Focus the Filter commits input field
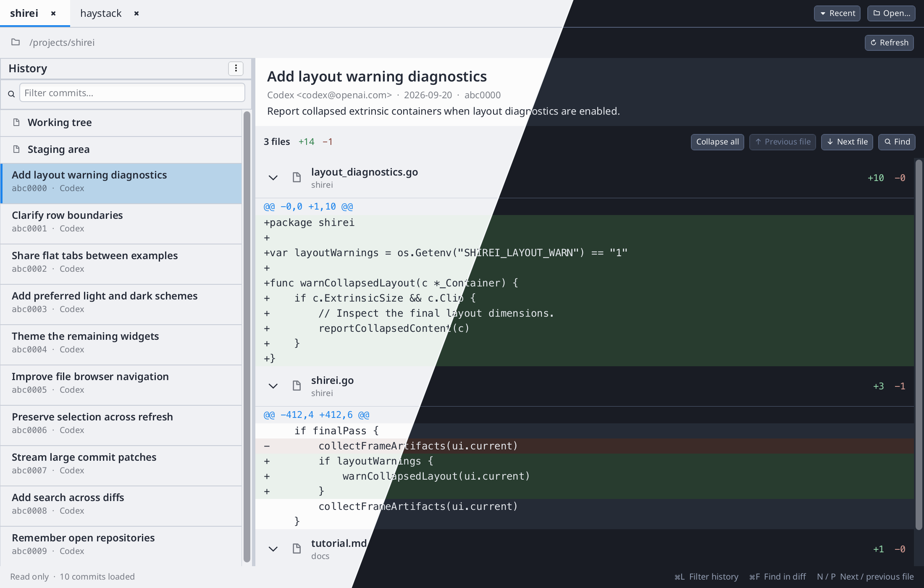This screenshot has width=924, height=588. pos(132,93)
